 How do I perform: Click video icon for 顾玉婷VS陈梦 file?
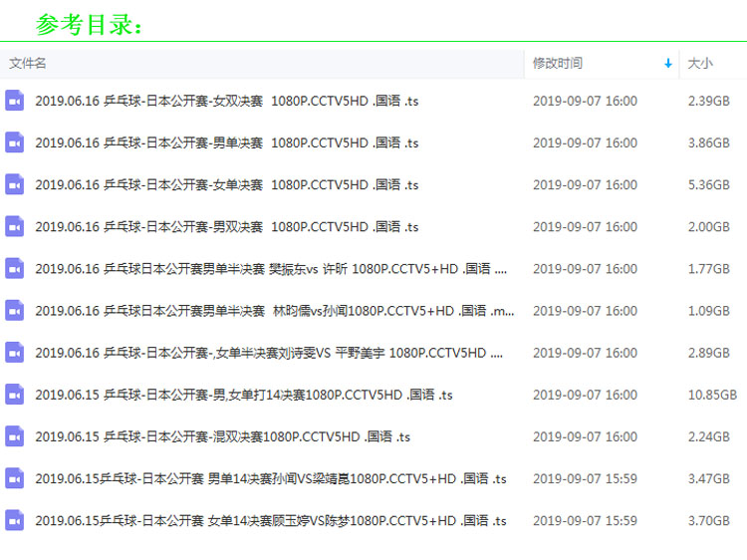click(x=15, y=520)
